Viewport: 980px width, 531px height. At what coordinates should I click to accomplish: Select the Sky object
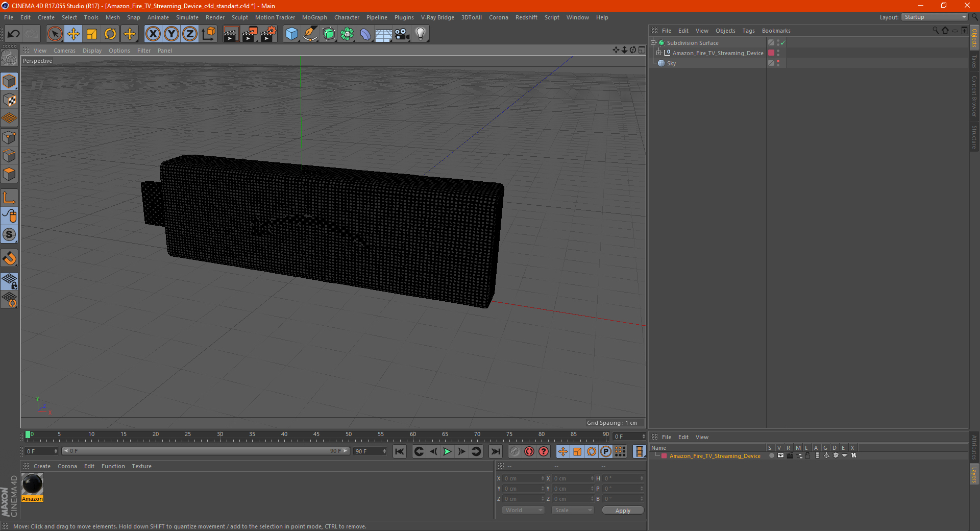[x=671, y=63]
